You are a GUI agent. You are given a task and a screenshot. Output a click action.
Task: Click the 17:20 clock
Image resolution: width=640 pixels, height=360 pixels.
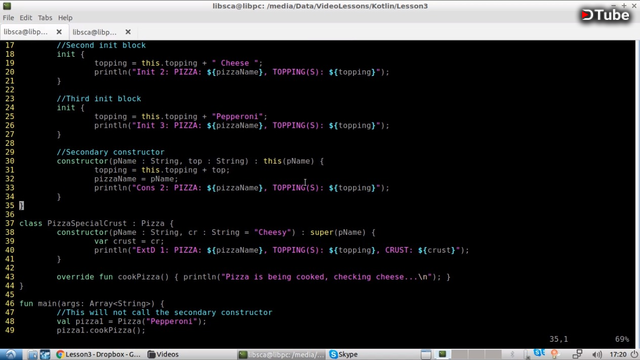pyautogui.click(x=618, y=354)
